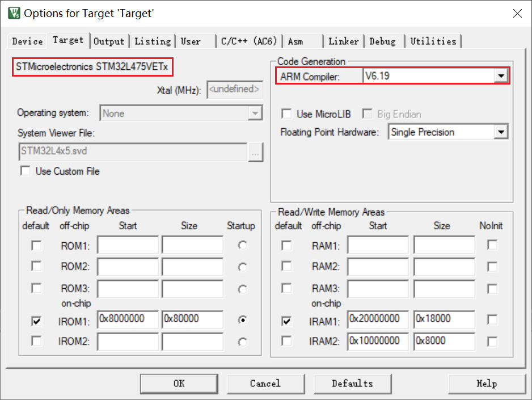Check the ROM2 default checkbox
Viewport: 532px width, 400px height.
pyautogui.click(x=36, y=266)
